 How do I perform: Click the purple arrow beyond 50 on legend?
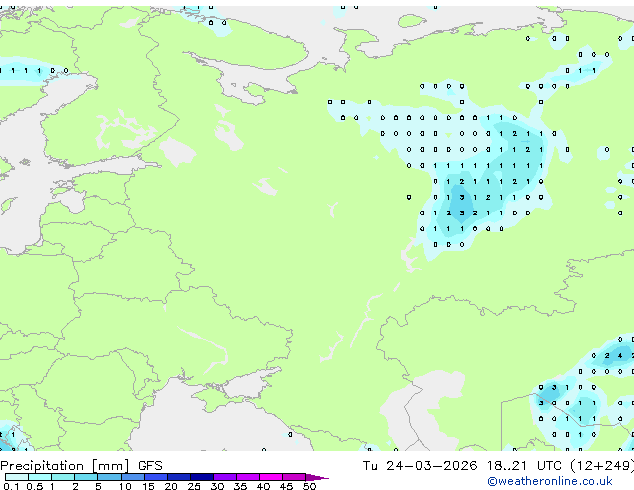coord(317,477)
